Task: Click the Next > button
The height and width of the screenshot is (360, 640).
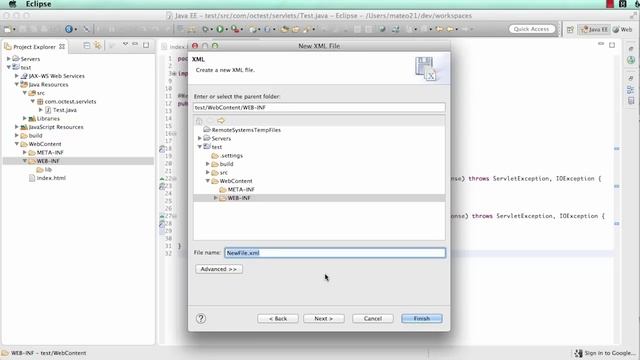Action: tap(324, 318)
